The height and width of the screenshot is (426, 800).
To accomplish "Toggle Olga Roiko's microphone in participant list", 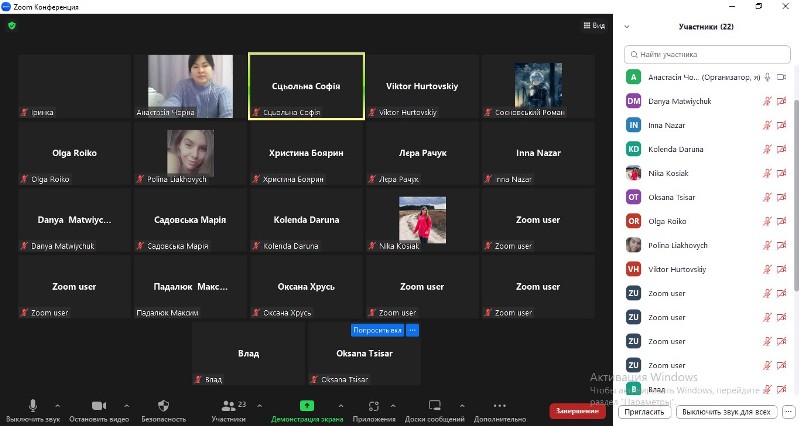I will (767, 221).
